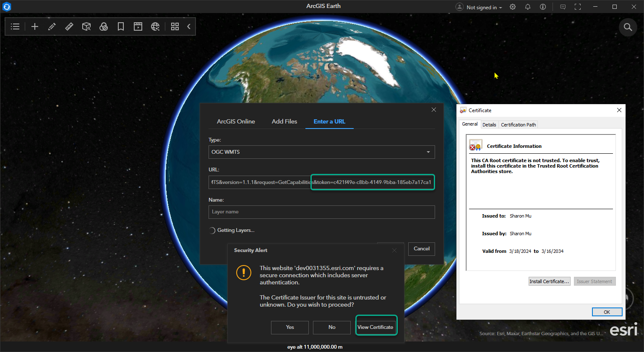This screenshot has width=644, height=352.
Task: Open the Bookmarks tool
Action: click(x=121, y=26)
